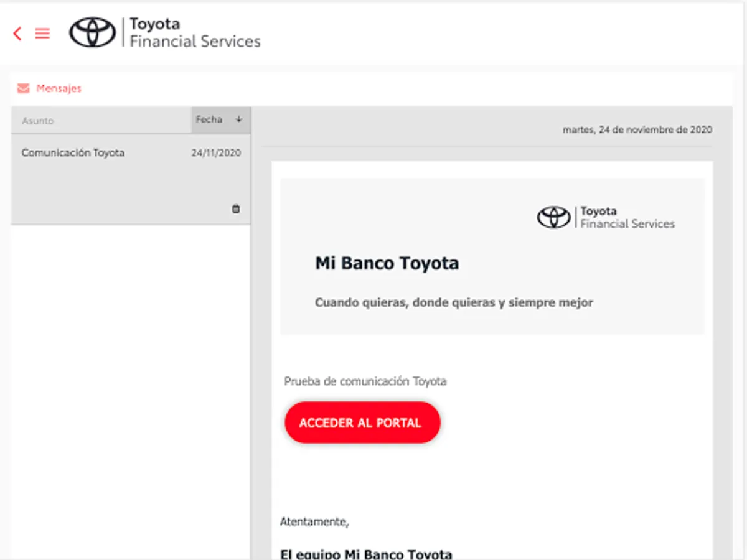
Task: Click the Toyota logo in header
Action: tap(92, 33)
